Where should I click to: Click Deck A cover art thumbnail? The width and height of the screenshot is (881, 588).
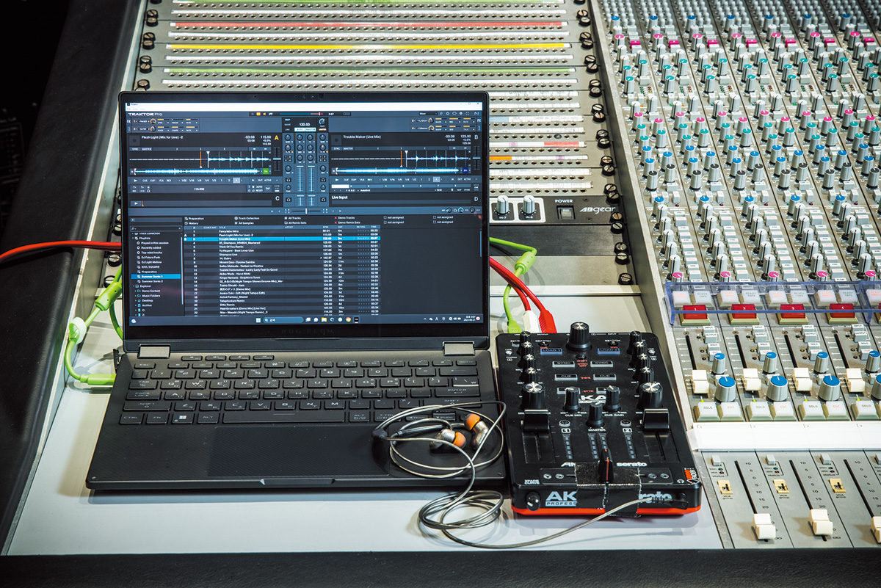point(135,140)
